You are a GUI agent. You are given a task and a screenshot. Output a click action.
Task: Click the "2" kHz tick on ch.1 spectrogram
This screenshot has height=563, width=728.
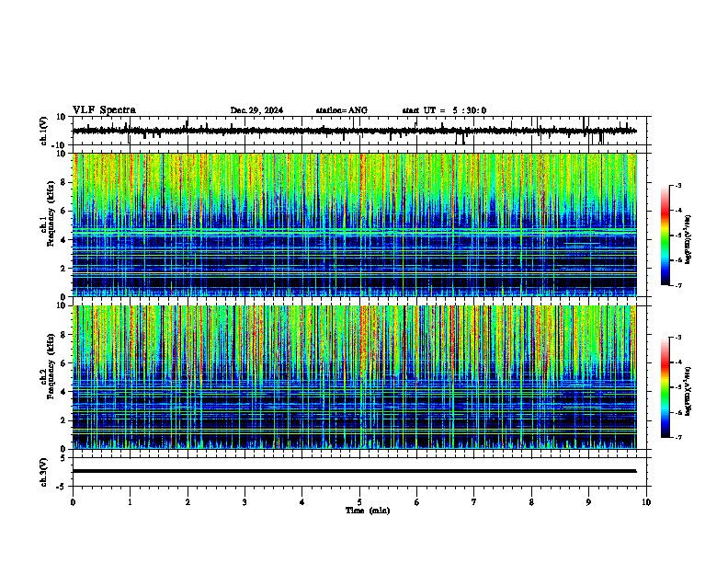pos(64,269)
